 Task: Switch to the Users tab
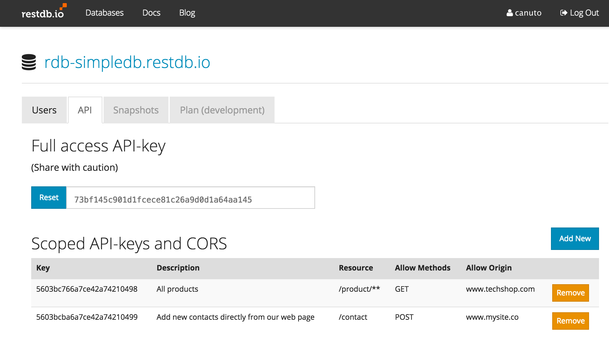coord(44,110)
